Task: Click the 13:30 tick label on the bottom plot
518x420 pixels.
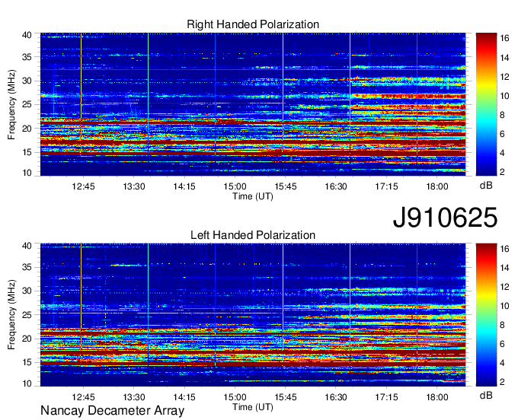Action: click(x=134, y=397)
